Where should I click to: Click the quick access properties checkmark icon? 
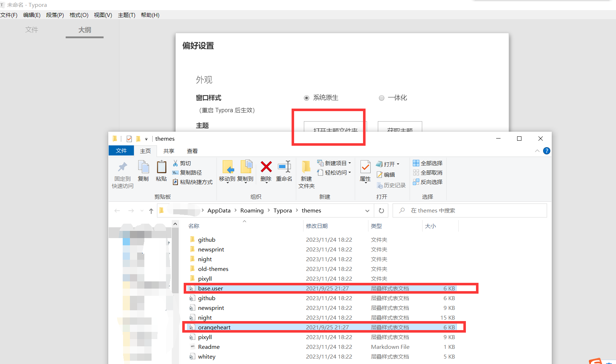(129, 139)
